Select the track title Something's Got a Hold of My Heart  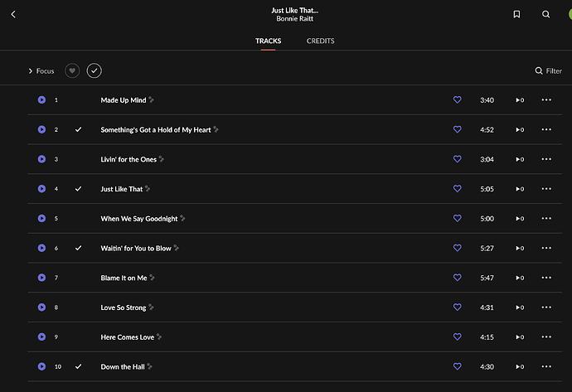point(156,130)
